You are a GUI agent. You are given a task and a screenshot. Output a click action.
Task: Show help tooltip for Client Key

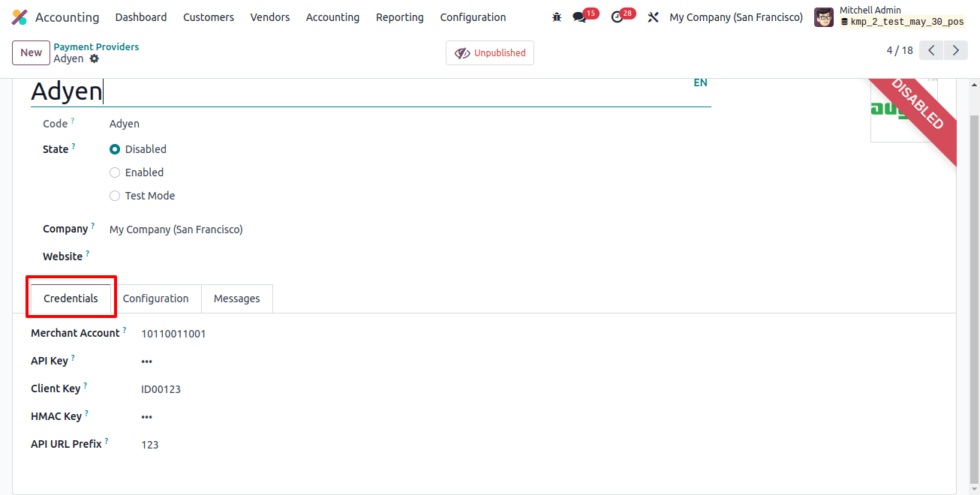(x=85, y=385)
